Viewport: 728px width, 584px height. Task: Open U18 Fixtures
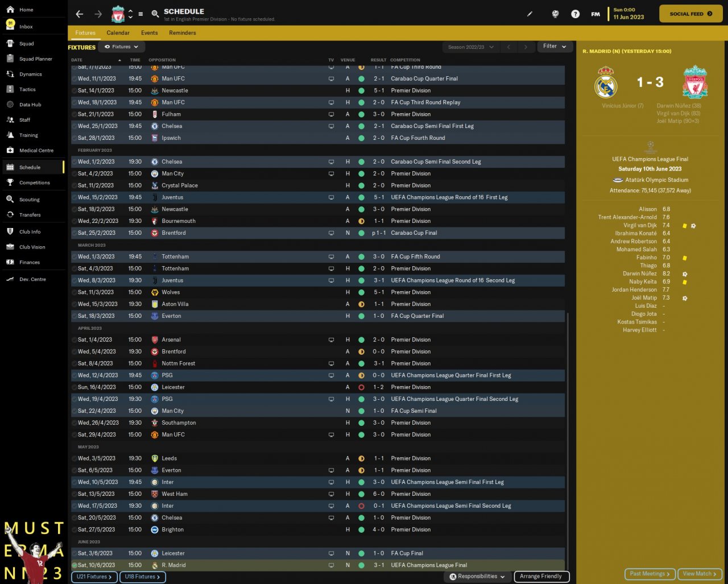click(x=142, y=577)
